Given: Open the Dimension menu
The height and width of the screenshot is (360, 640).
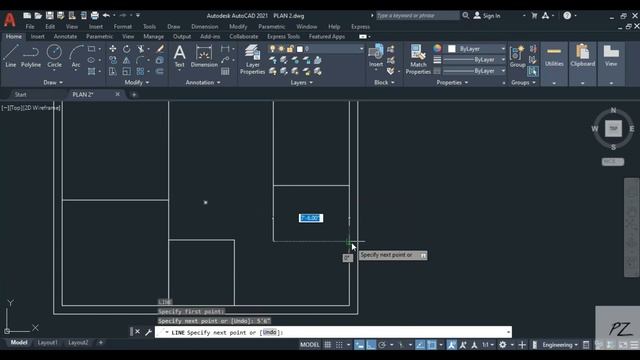Looking at the screenshot, I should click(x=204, y=27).
